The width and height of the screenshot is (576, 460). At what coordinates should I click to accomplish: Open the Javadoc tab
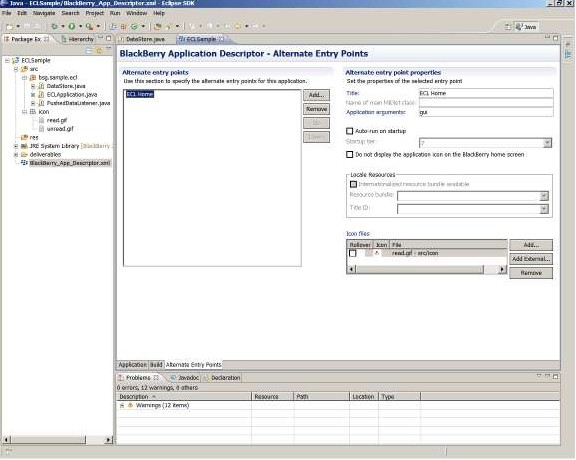(185, 378)
